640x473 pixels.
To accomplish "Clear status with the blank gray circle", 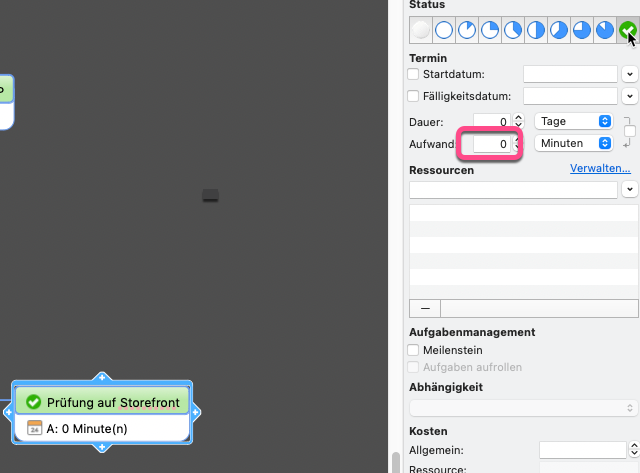I will [x=421, y=30].
